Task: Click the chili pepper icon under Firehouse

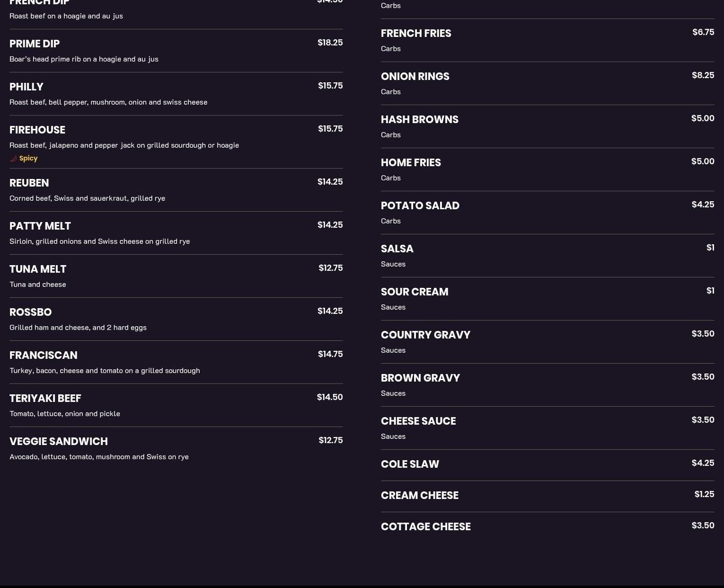Action: 13,159
